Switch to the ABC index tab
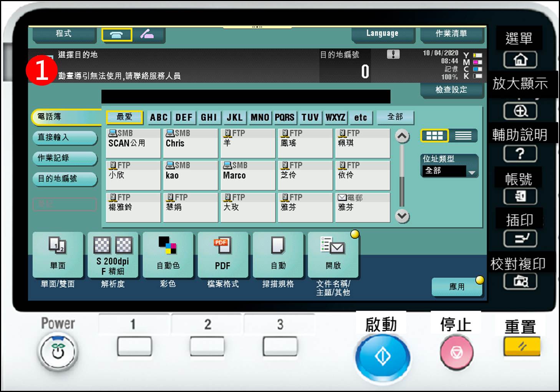The height and width of the screenshot is (392, 560). pyautogui.click(x=158, y=117)
